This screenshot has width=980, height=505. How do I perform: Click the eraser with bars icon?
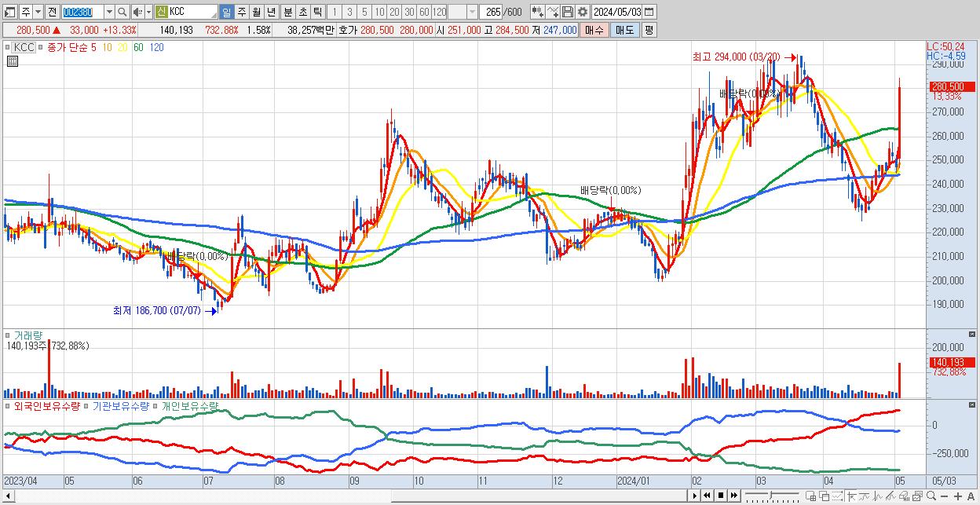coord(904,496)
